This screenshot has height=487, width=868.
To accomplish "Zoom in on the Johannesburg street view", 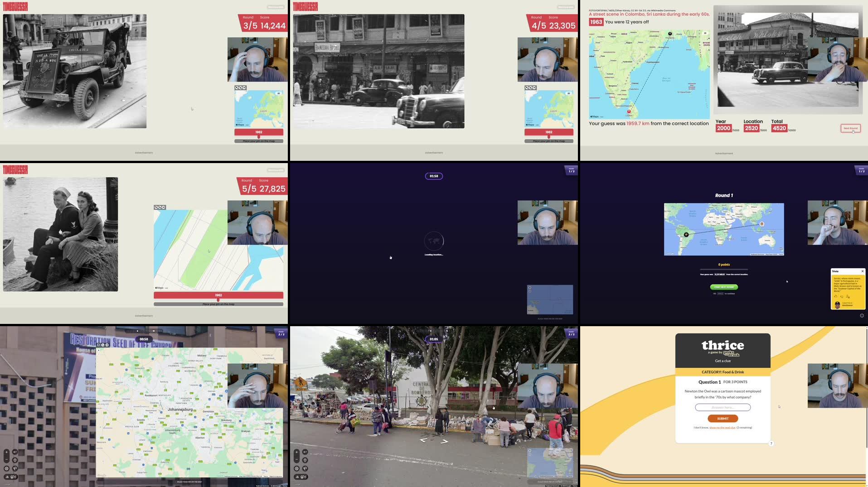I will point(6,452).
